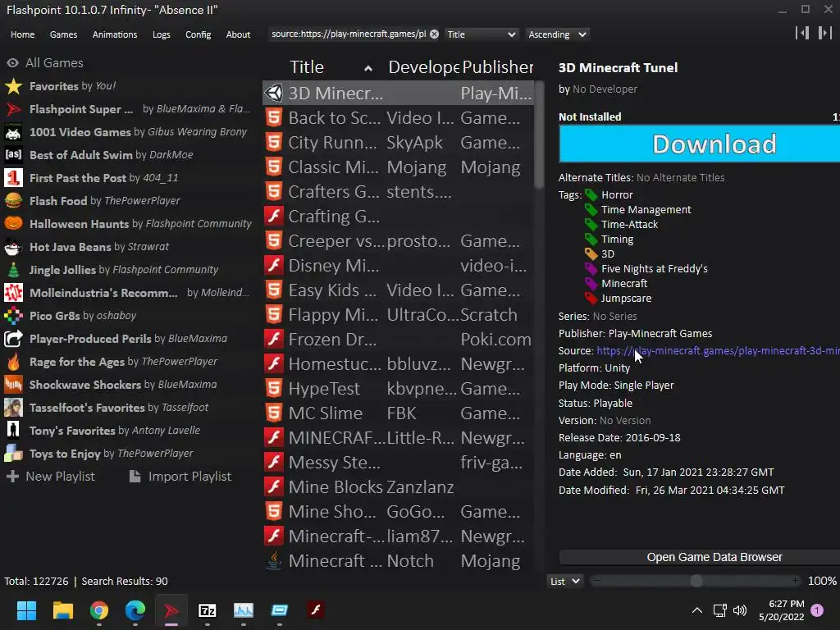The image size is (840, 630).
Task: Click the Pico Gr8s playlist icon
Action: [13, 316]
